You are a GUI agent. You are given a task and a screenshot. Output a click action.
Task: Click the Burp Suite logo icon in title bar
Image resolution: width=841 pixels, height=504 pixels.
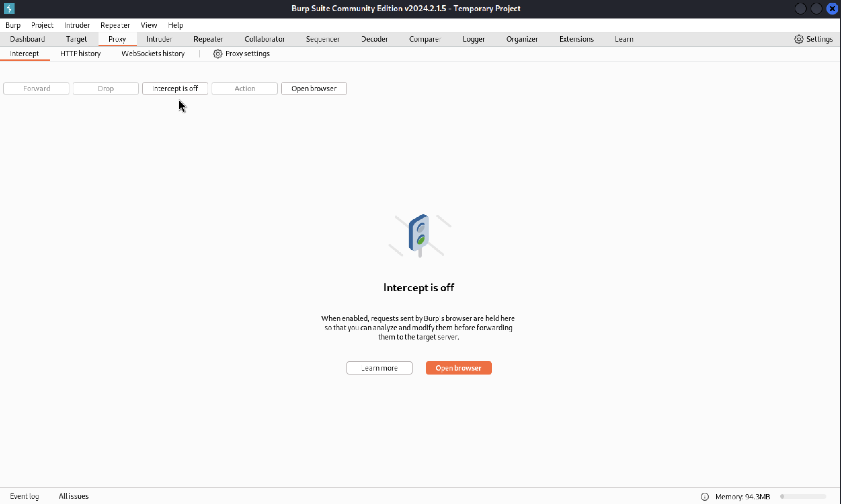coord(9,9)
